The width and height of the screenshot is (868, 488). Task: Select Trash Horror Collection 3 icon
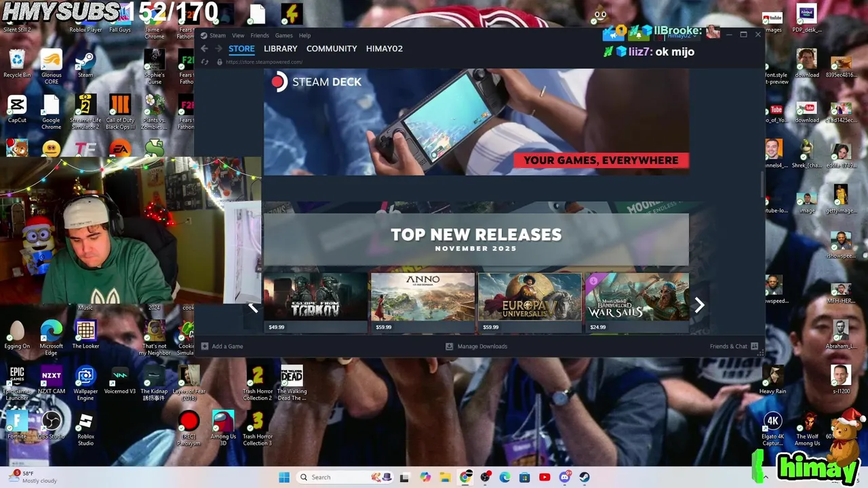click(x=258, y=428)
